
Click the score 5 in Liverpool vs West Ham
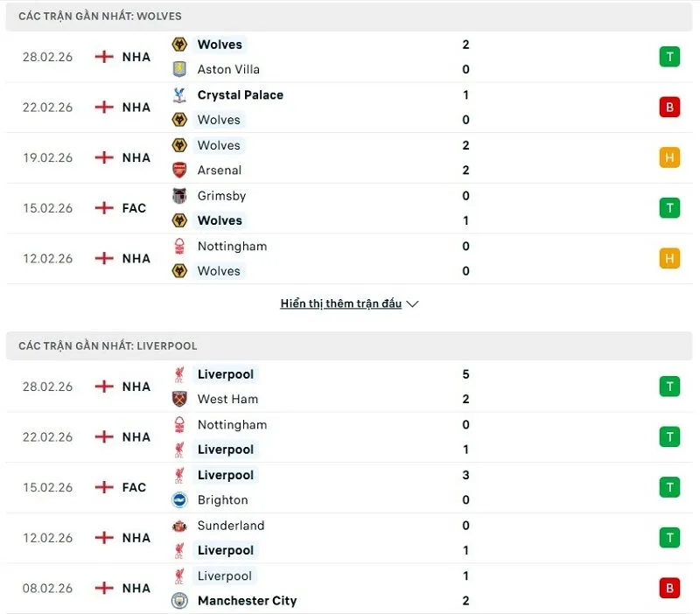point(465,373)
